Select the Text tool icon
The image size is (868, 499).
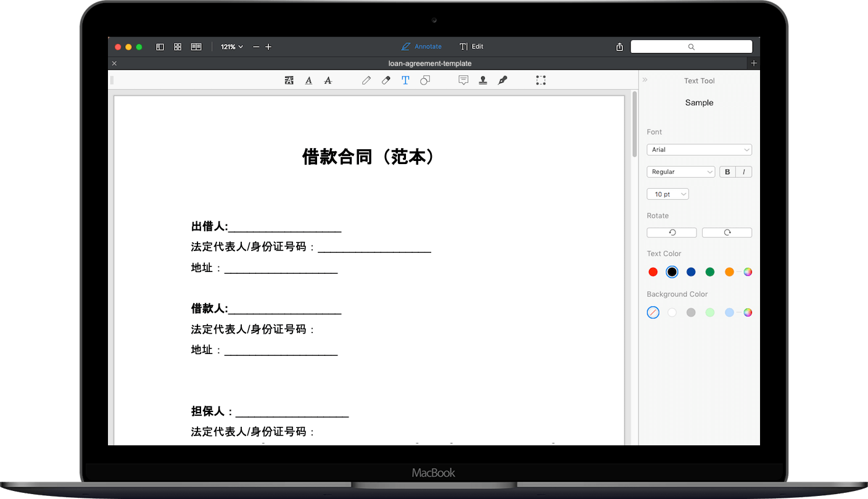[x=405, y=80]
